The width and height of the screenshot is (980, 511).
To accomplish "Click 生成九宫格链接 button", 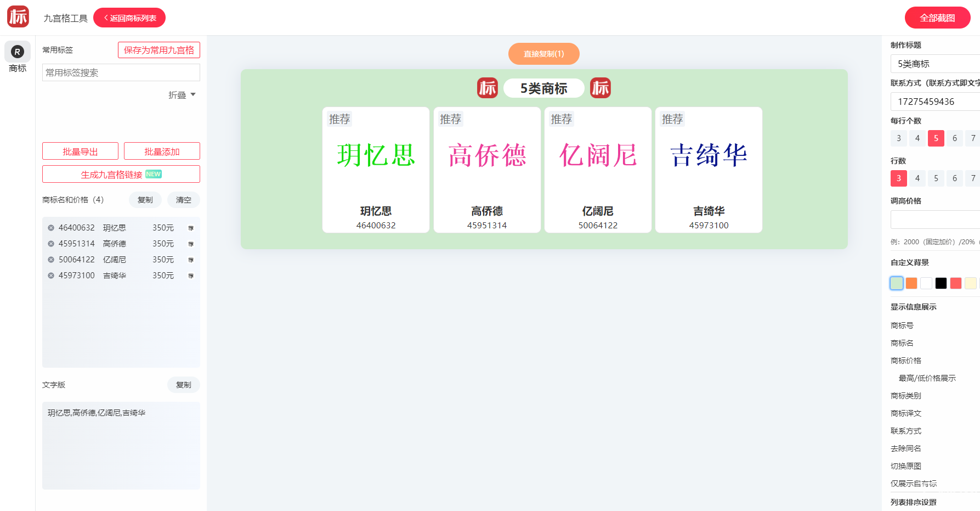I will pyautogui.click(x=121, y=174).
